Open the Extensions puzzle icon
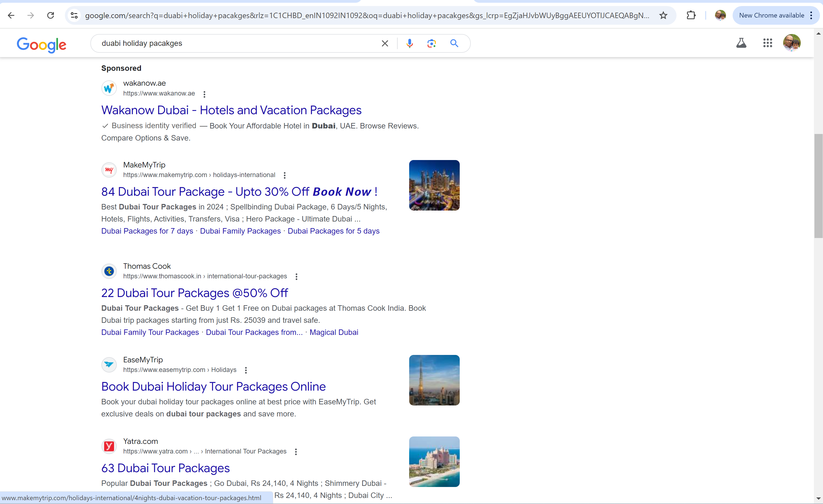This screenshot has height=504, width=823. point(691,15)
